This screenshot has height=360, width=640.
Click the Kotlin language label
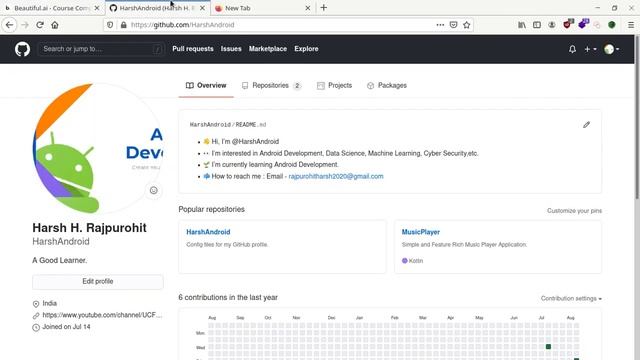416,261
